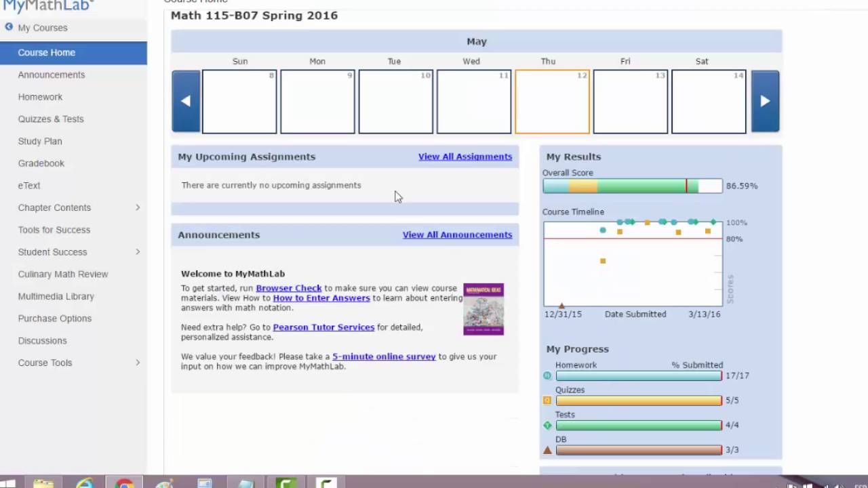Screen dimensions: 868x488
Task: Click the 4/4 tests count
Action: click(x=732, y=426)
